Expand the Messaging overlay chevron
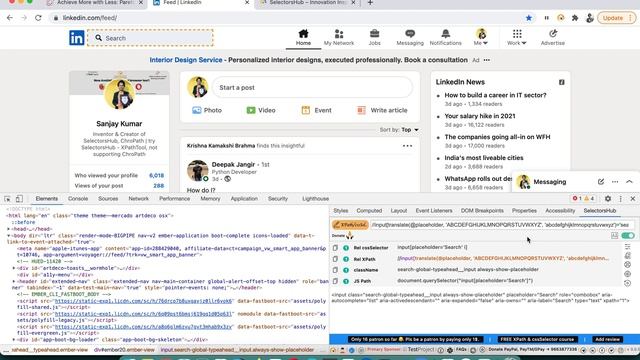 [x=629, y=182]
